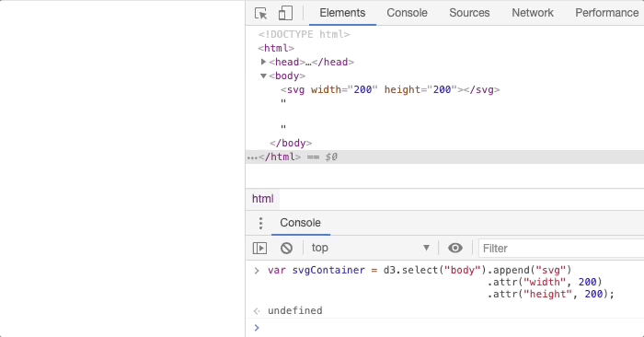
Task: Switch to the Elements tab
Action: click(342, 13)
